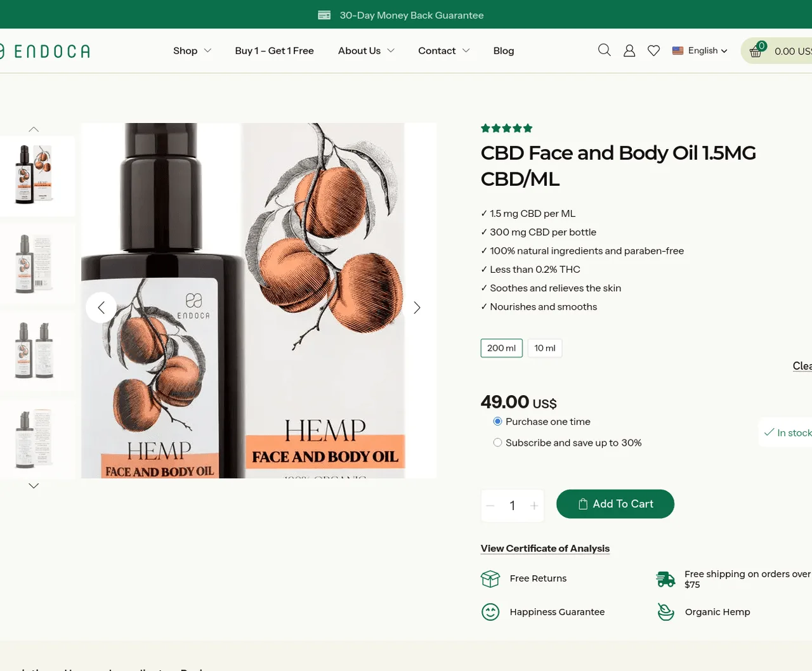The image size is (812, 671).
Task: Click the Happiness Guarantee label
Action: pyautogui.click(x=557, y=612)
